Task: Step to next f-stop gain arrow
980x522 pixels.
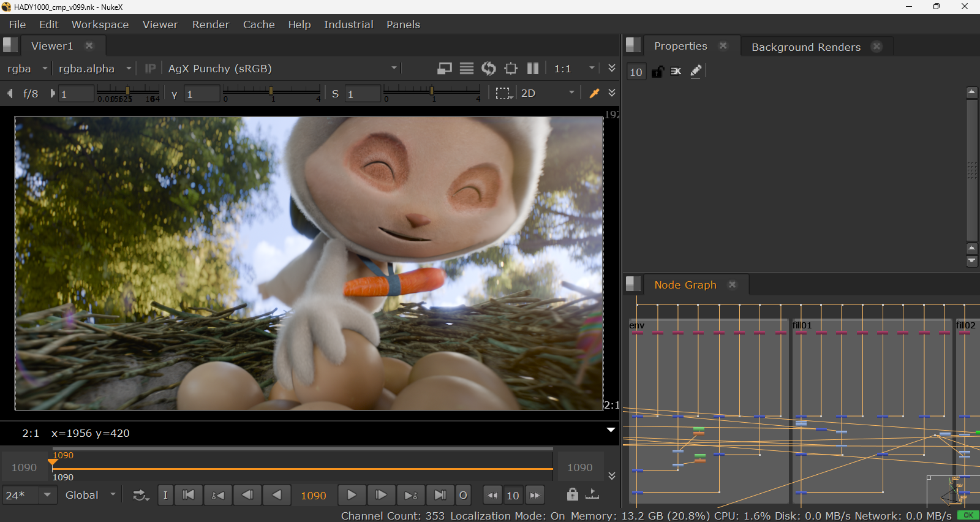Action: (x=53, y=93)
